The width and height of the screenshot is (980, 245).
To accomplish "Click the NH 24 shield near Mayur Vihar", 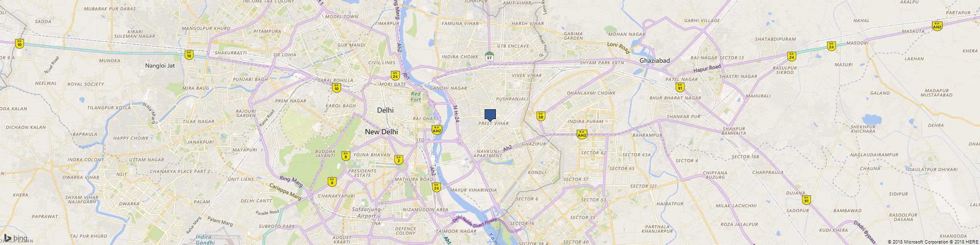I will (436, 187).
